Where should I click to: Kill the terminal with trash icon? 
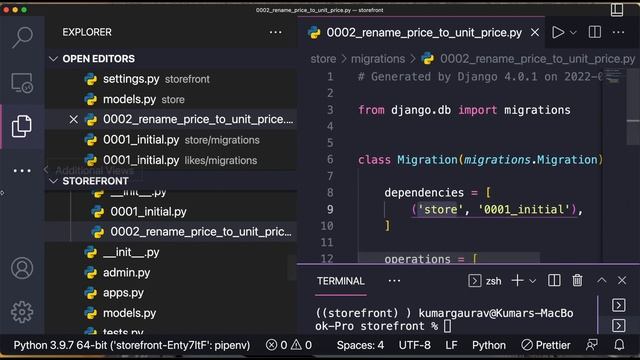pos(577,280)
